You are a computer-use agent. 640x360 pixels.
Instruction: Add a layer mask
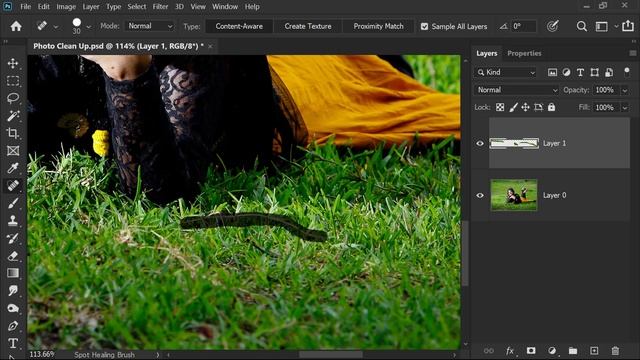point(531,351)
